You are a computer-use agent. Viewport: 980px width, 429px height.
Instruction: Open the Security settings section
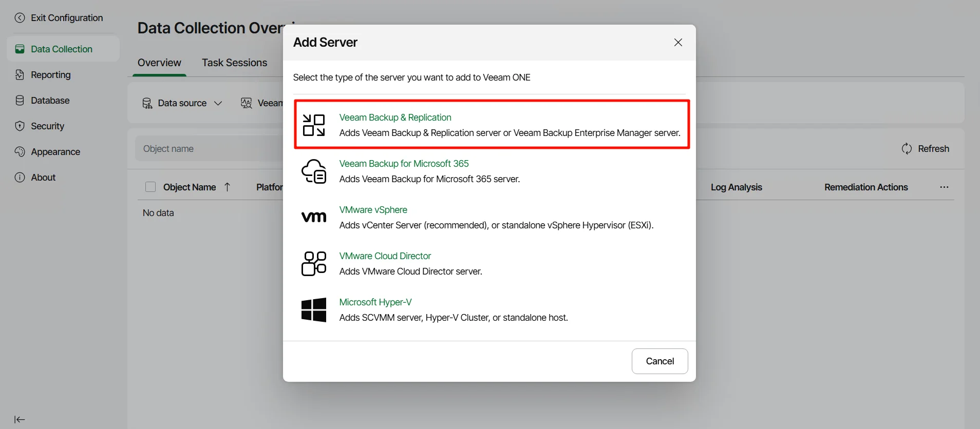pos(47,126)
